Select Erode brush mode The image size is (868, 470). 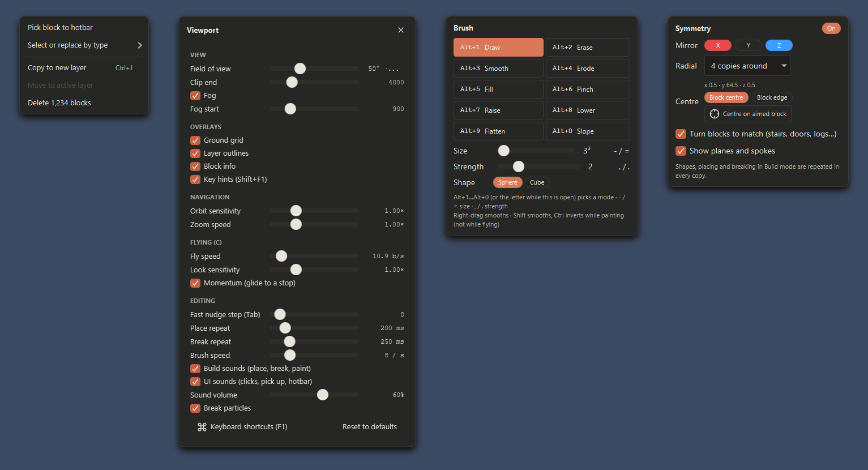(x=588, y=69)
